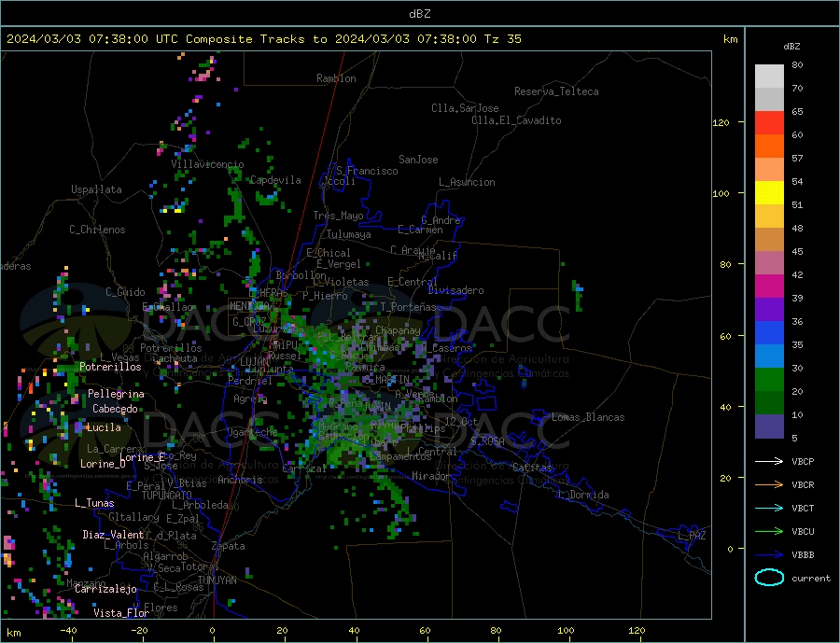Click the 'Capdevila' map label
This screenshot has height=643, width=840.
click(x=275, y=180)
